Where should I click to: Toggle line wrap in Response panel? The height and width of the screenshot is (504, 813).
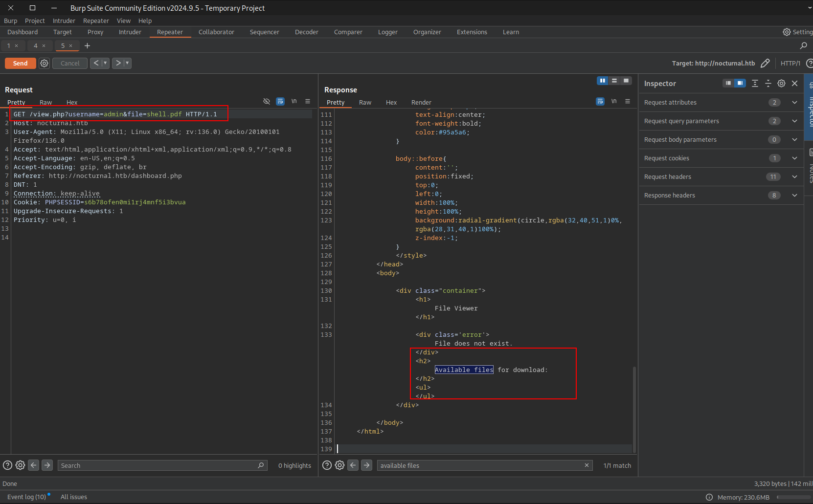point(600,101)
